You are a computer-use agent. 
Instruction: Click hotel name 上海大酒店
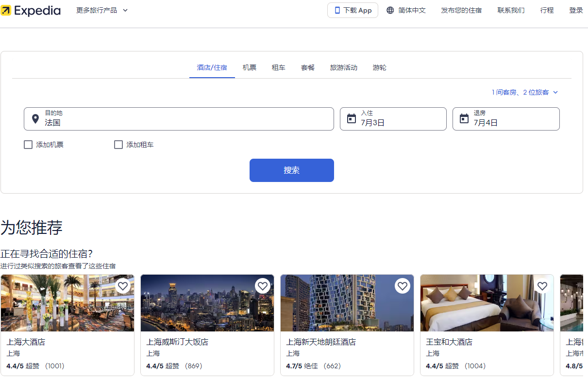click(26, 342)
